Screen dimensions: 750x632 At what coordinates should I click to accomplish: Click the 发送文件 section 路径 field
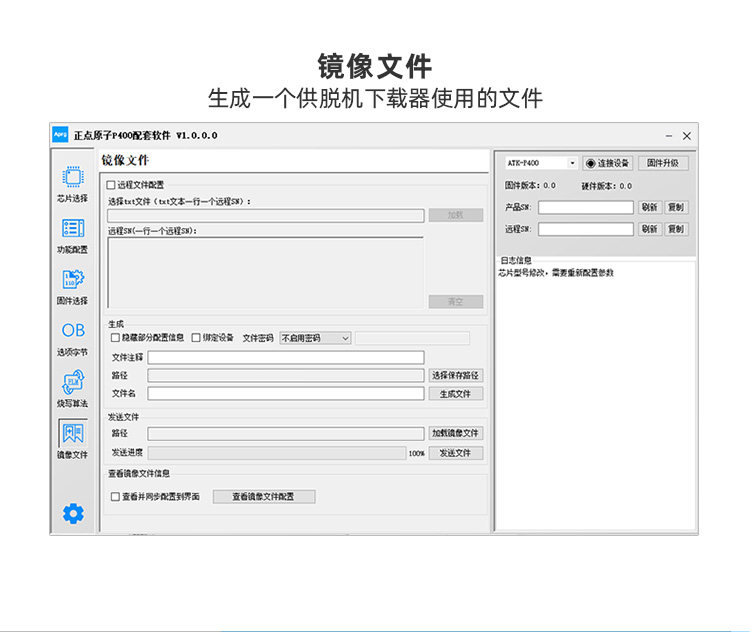click(286, 434)
